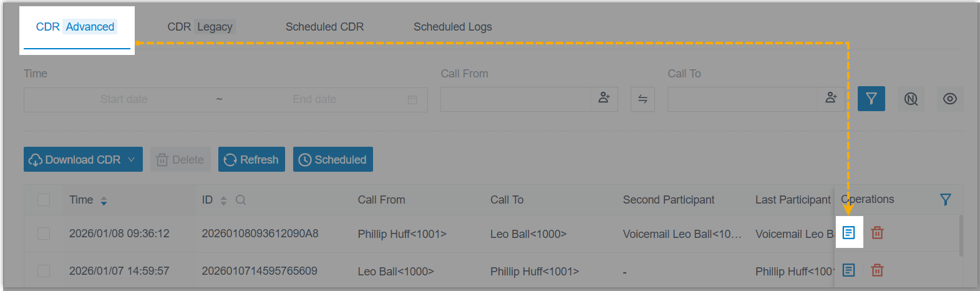The image size is (980, 291).
Task: Sort records by the Time column
Action: click(x=104, y=200)
